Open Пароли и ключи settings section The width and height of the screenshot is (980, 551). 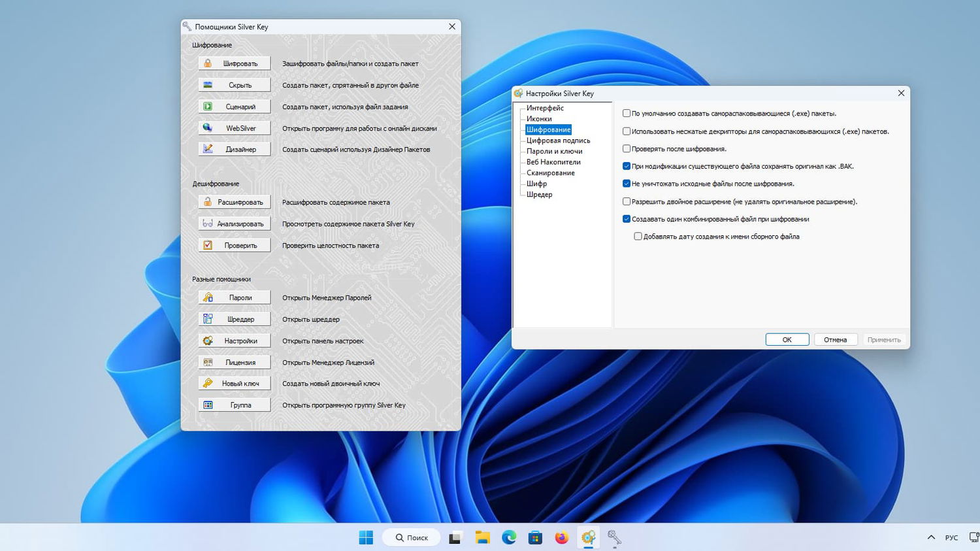pos(554,151)
